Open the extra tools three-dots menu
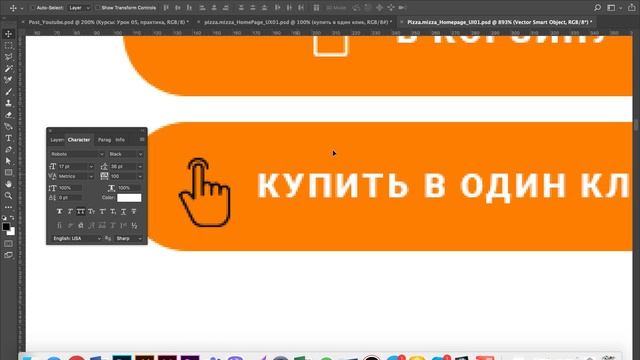Screen dimensions: 640x360 tap(8, 207)
